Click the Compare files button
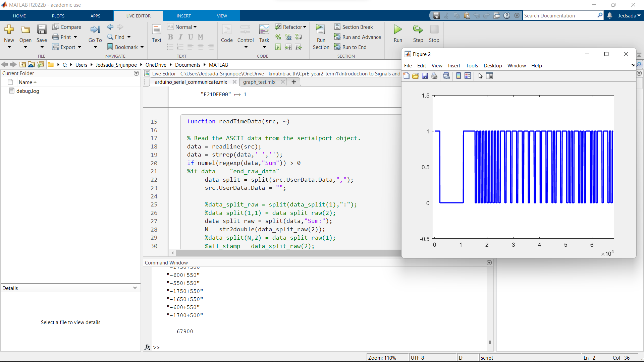Screen dimensions: 644x362 67,27
